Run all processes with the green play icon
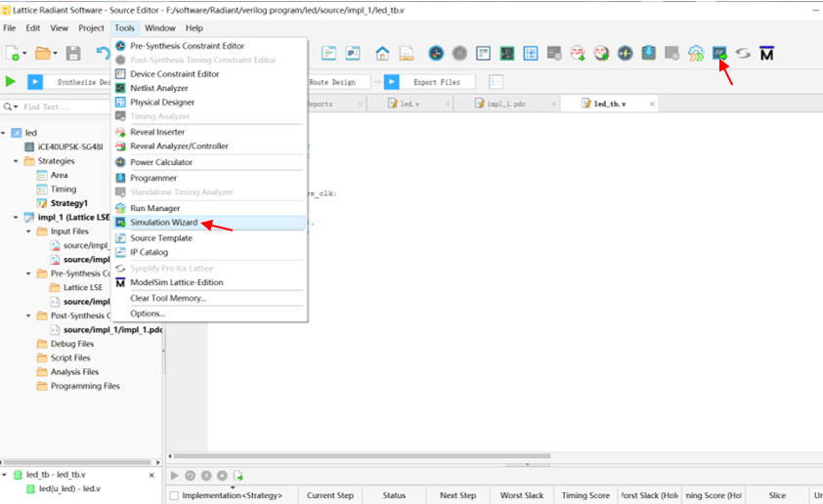Viewport: 823px width, 504px height. tap(10, 82)
